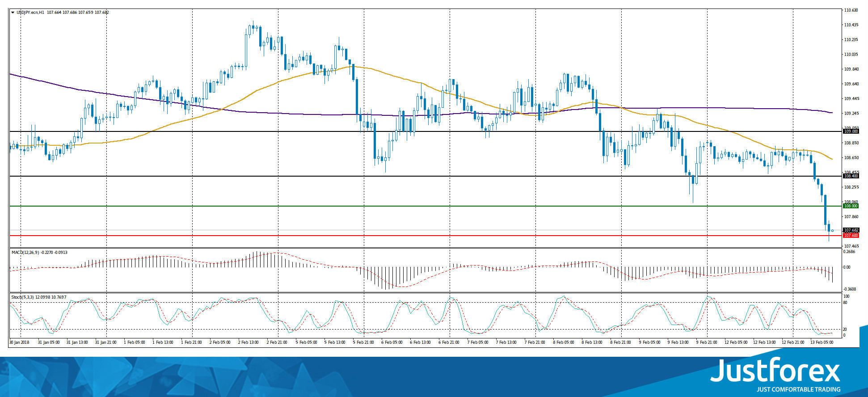This screenshot has width=868, height=397.
Task: Click the MACD scale value -0.3608
Action: pyautogui.click(x=850, y=289)
